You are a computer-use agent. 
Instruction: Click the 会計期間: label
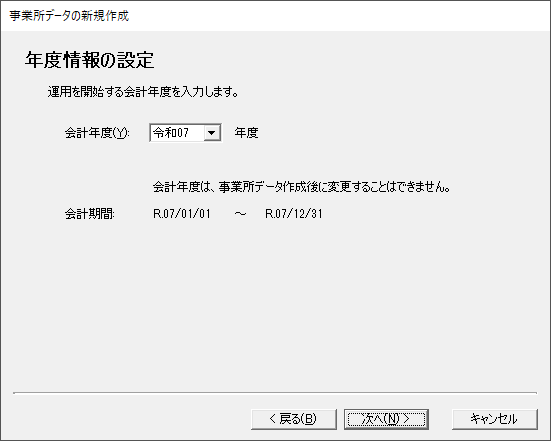[90, 214]
